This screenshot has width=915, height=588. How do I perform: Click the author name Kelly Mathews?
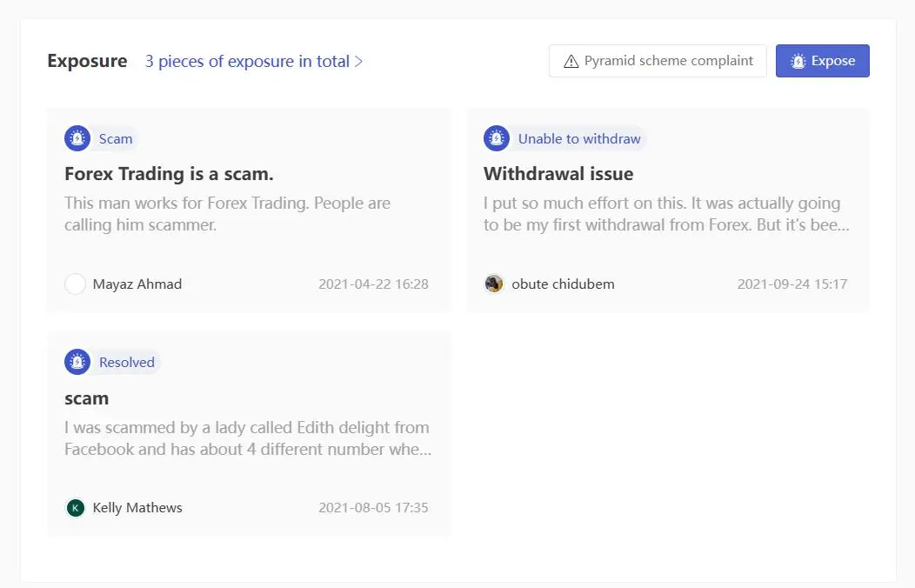click(137, 508)
